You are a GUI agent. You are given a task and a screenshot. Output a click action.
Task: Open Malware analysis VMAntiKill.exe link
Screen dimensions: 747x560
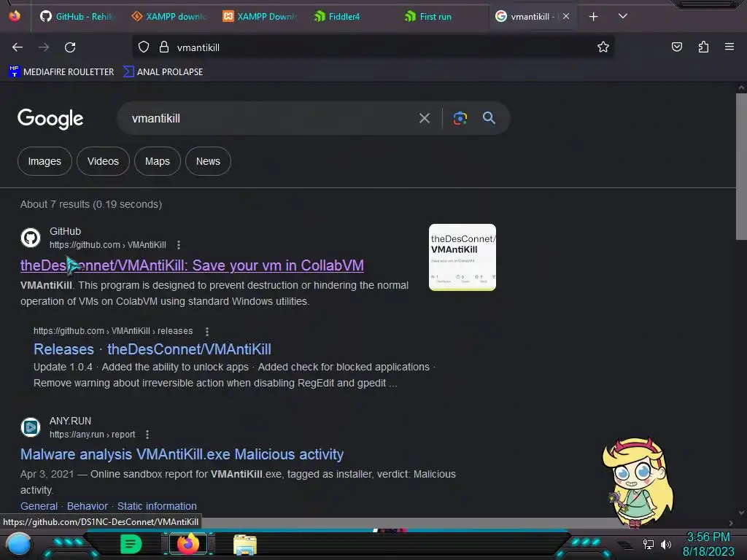tap(182, 454)
